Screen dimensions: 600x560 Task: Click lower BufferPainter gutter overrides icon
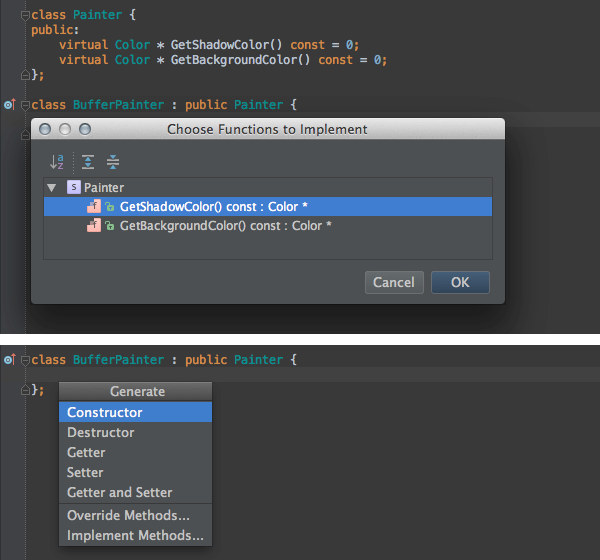(x=10, y=359)
